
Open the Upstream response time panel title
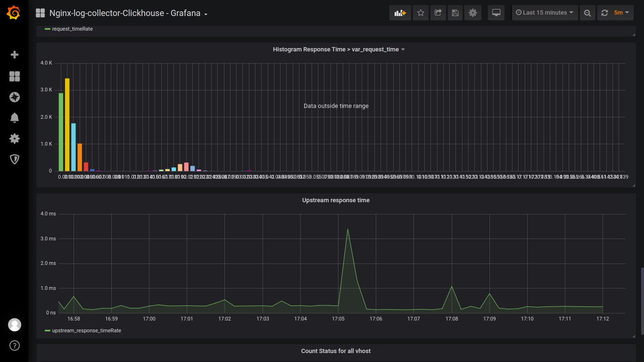tap(336, 200)
